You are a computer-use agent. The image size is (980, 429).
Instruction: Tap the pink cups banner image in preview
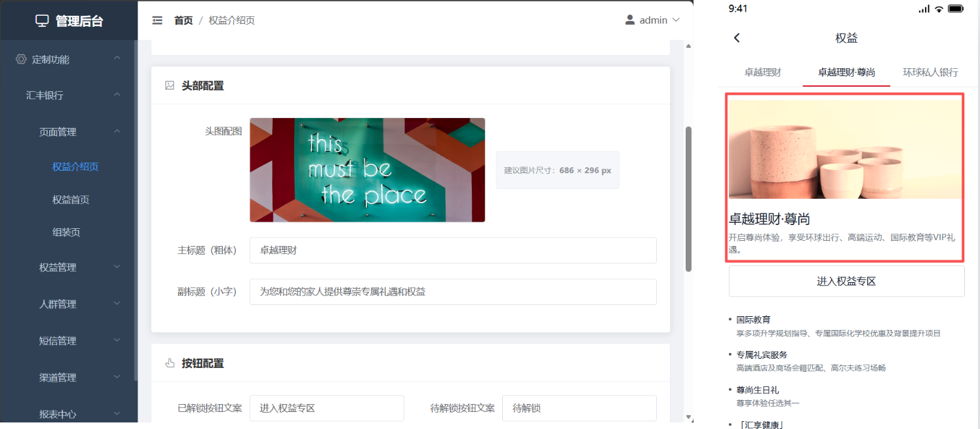846,150
